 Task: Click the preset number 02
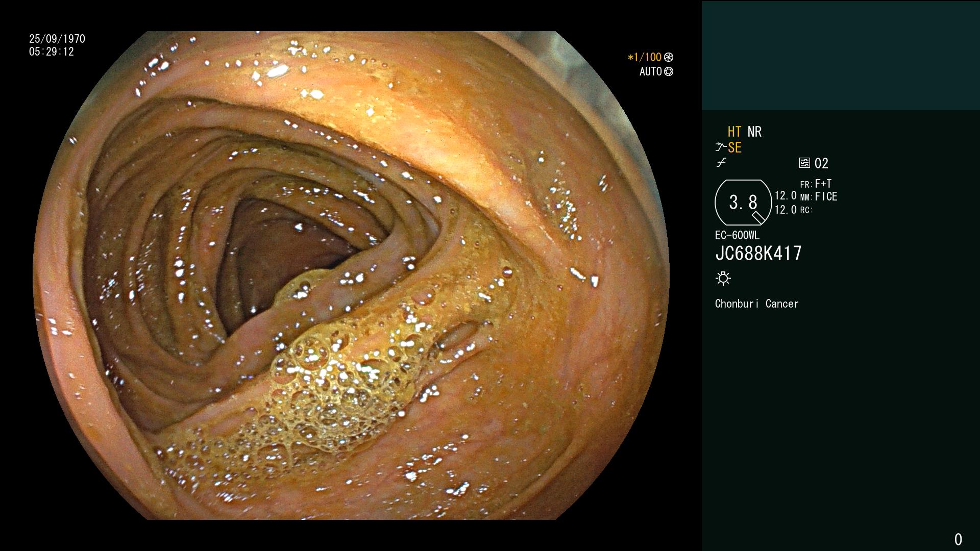pos(821,163)
